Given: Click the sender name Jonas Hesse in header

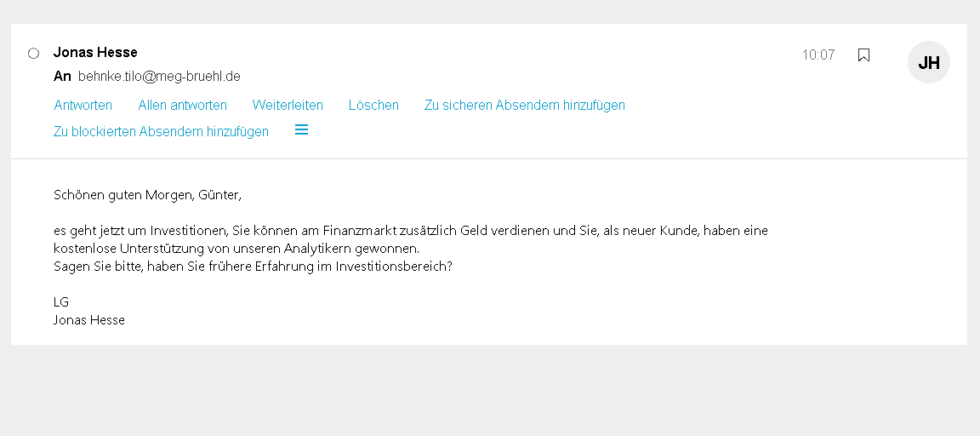Looking at the screenshot, I should (x=95, y=53).
